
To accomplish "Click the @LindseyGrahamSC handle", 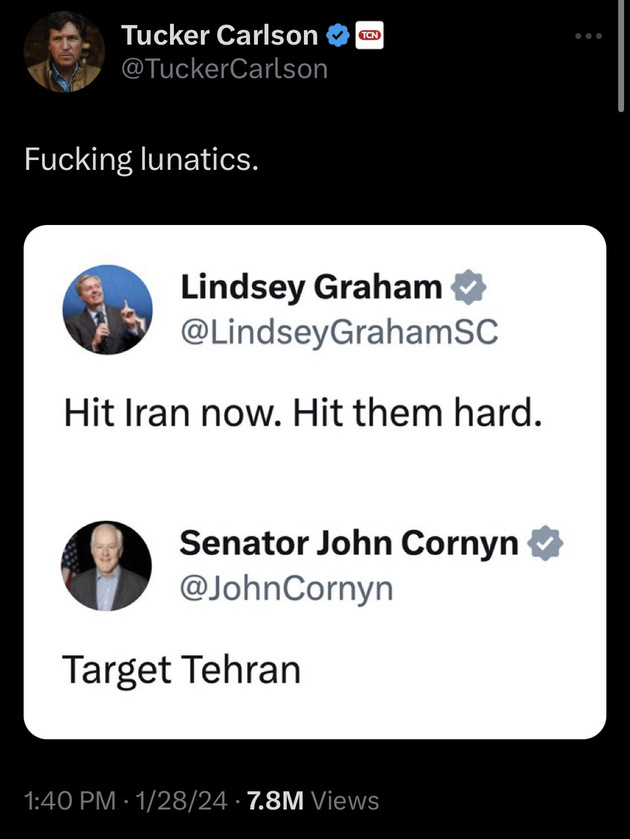I will pyautogui.click(x=339, y=332).
